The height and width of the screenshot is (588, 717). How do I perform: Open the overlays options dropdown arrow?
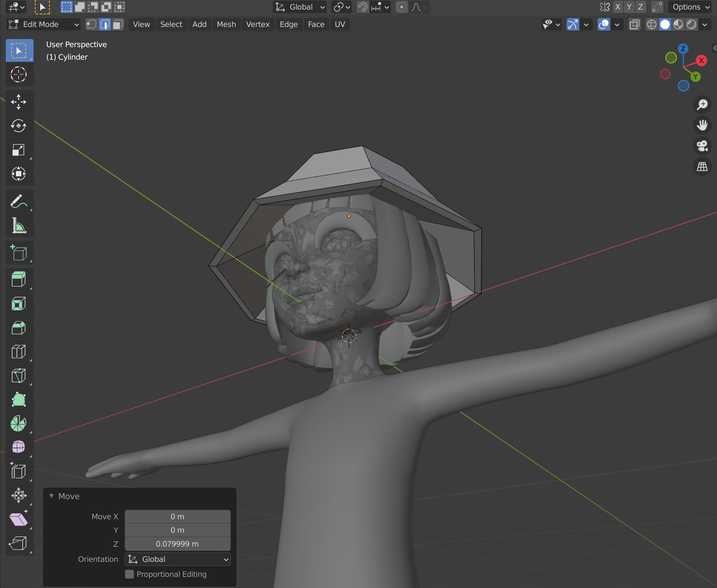[x=617, y=24]
